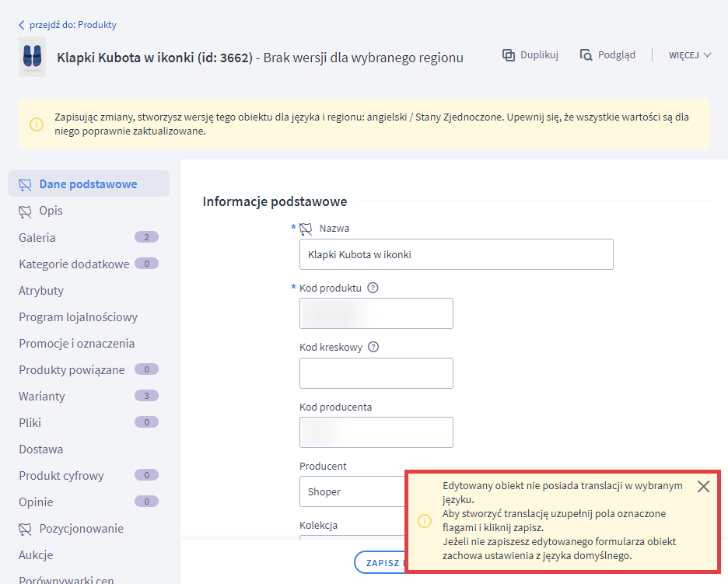Open Program lojalnościowy section
The image size is (728, 584).
click(78, 317)
